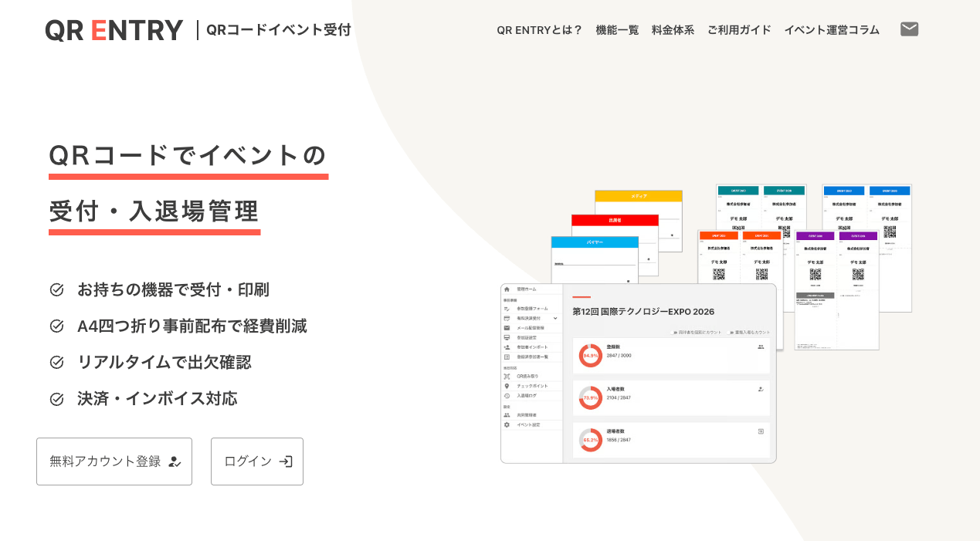The width and height of the screenshot is (980, 541).
Task: Click the list icon for 登録済参加者一覧
Action: [x=507, y=357]
